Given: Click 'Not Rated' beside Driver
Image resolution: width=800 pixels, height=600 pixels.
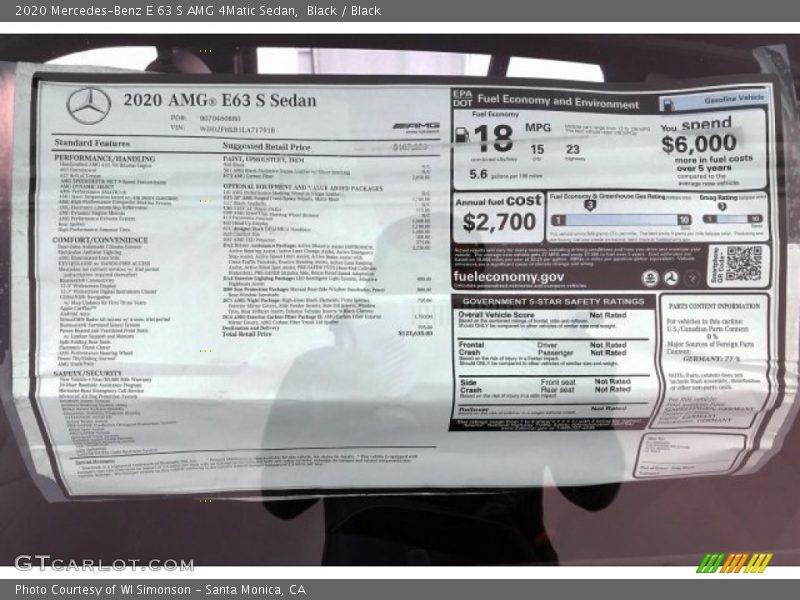Looking at the screenshot, I should pos(608,345).
